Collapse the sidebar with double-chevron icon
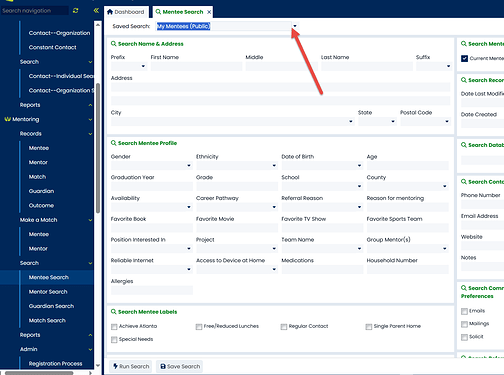Image resolution: width=504 pixels, height=375 pixels. pos(96,10)
